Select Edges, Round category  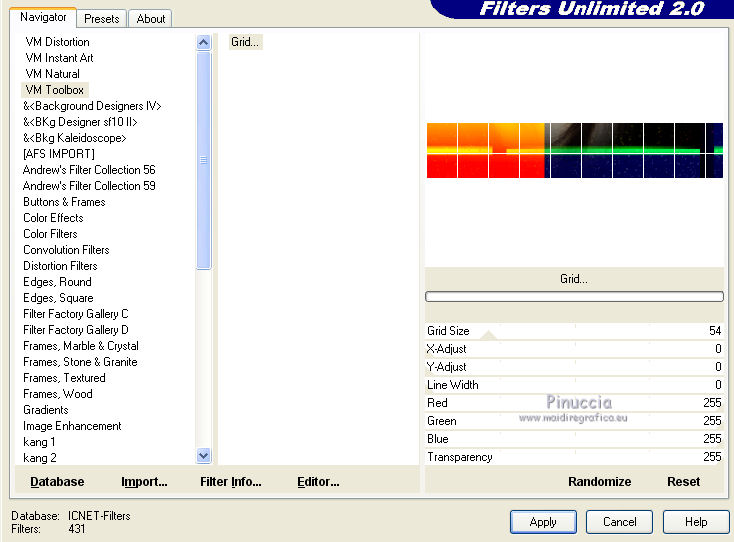click(x=57, y=282)
